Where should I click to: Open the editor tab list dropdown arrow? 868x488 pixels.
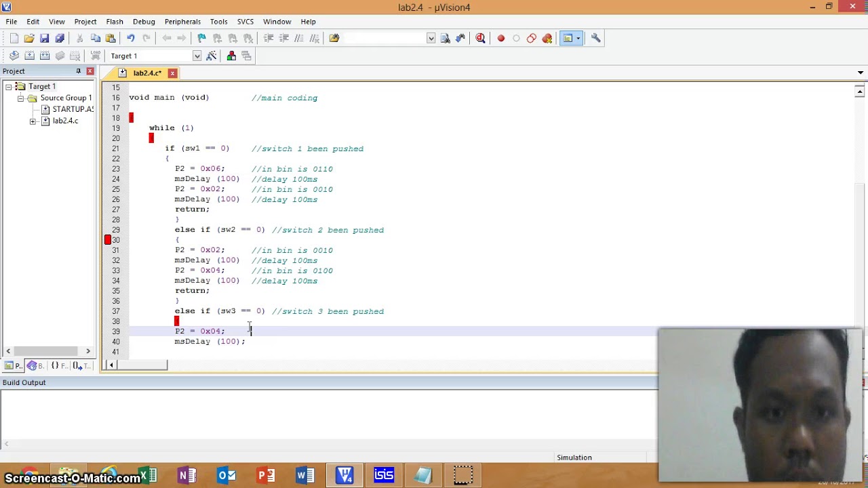coord(861,73)
